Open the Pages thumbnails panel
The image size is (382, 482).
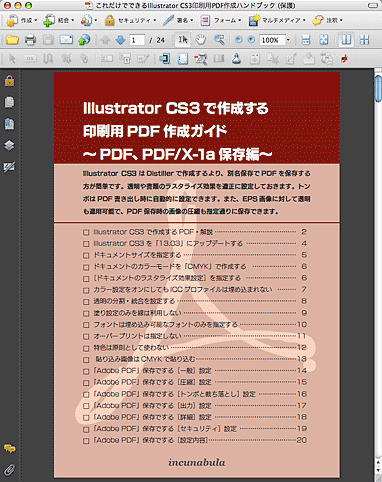click(9, 102)
